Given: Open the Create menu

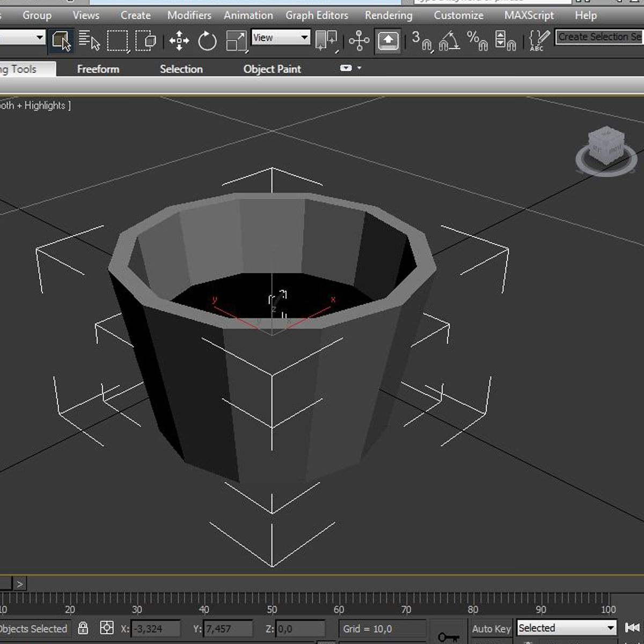Looking at the screenshot, I should click(135, 16).
